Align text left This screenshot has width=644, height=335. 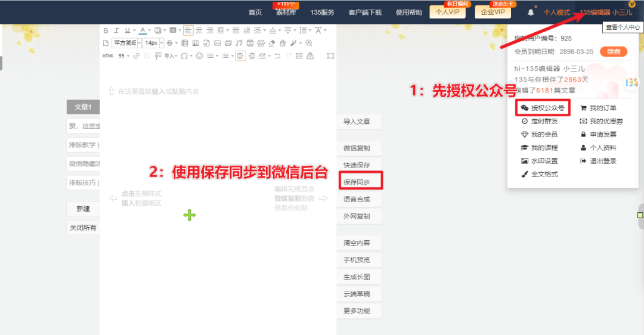pyautogui.click(x=188, y=30)
